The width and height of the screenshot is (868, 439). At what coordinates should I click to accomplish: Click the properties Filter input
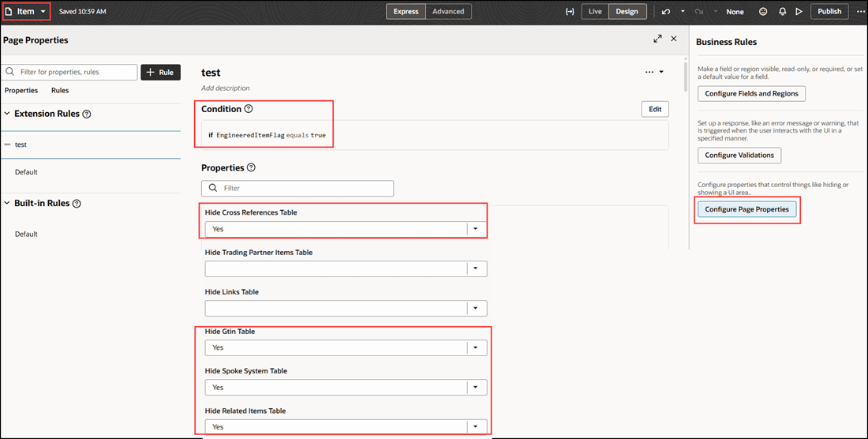coord(297,188)
